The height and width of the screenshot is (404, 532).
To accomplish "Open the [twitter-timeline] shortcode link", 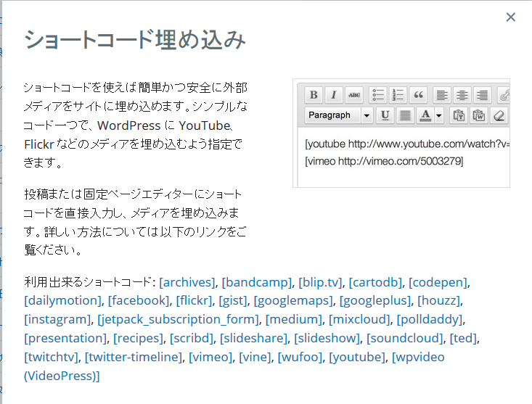I will click(x=134, y=357).
